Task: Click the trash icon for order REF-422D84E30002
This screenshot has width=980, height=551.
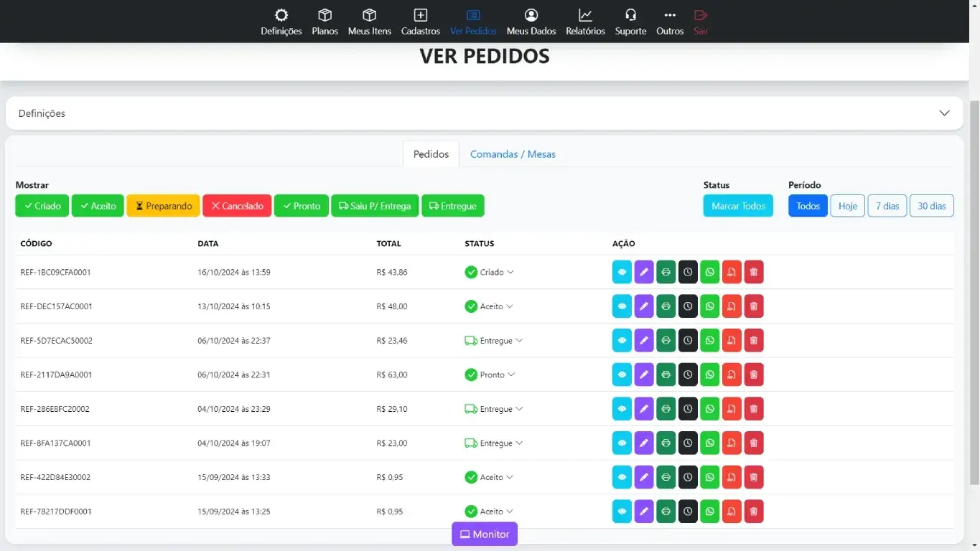Action: point(753,477)
